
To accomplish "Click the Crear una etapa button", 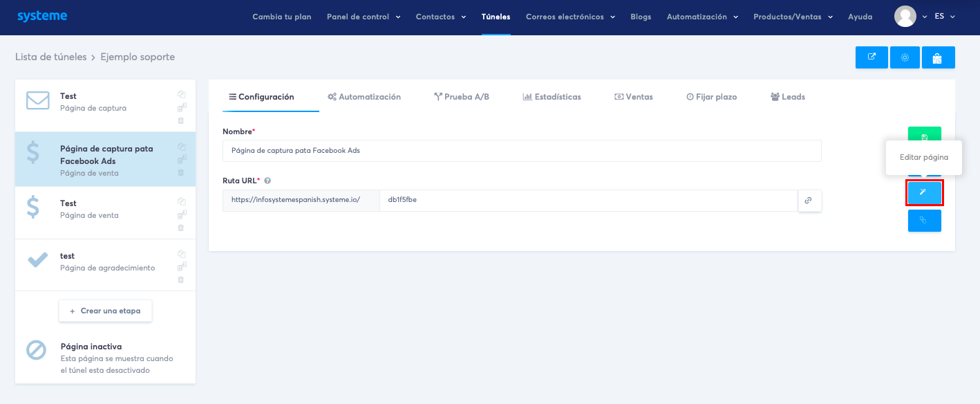I will (x=105, y=311).
